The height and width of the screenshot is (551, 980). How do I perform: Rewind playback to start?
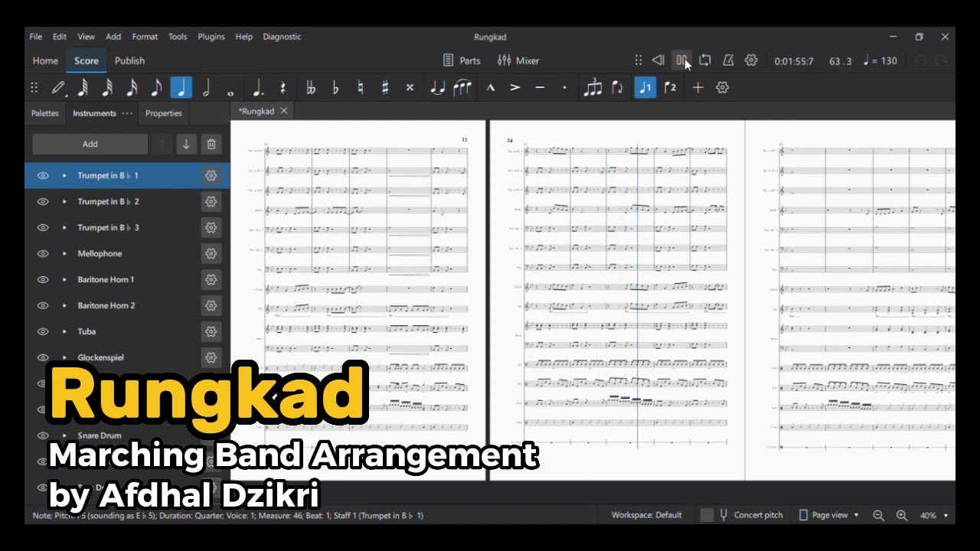coord(658,60)
